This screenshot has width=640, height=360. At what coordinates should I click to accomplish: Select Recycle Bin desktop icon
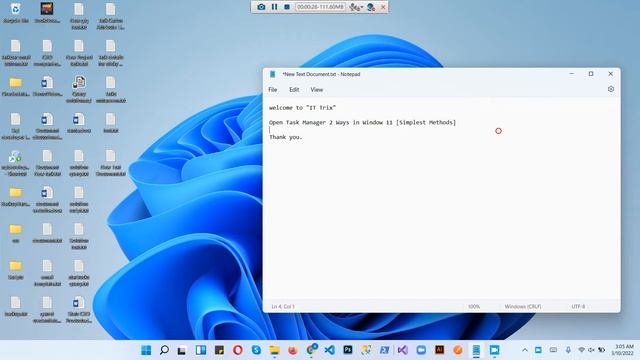pos(16,13)
